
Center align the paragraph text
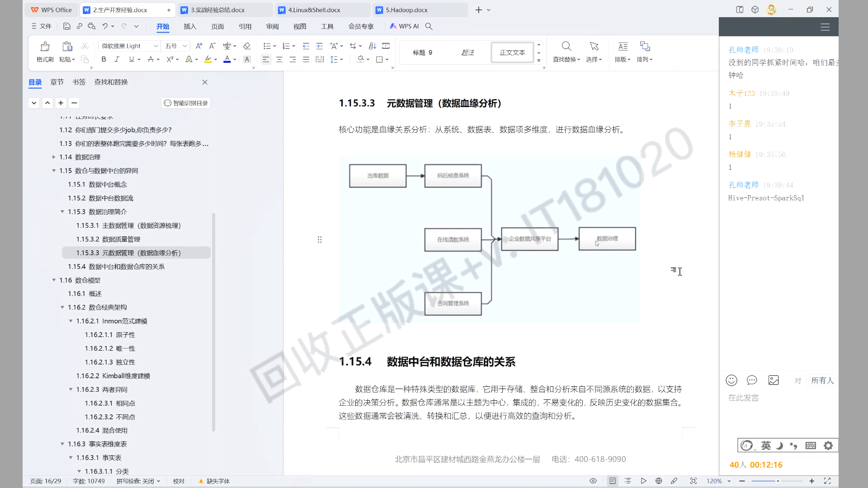point(279,59)
